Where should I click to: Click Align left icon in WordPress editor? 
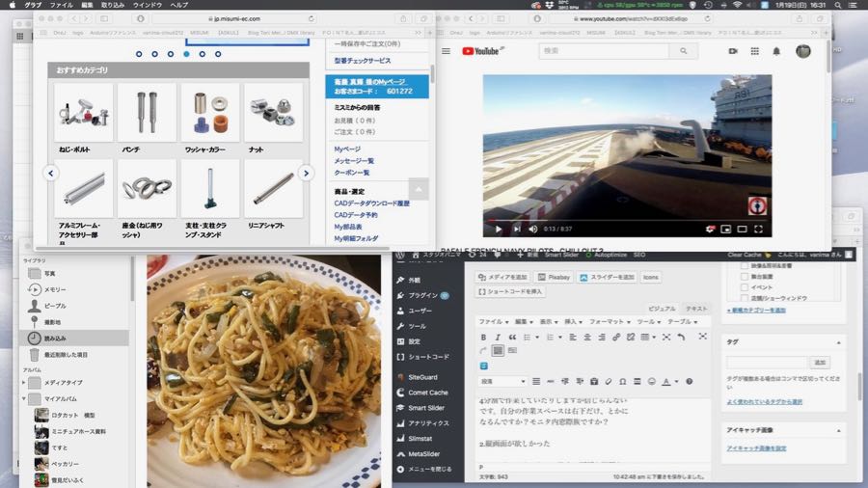572,337
